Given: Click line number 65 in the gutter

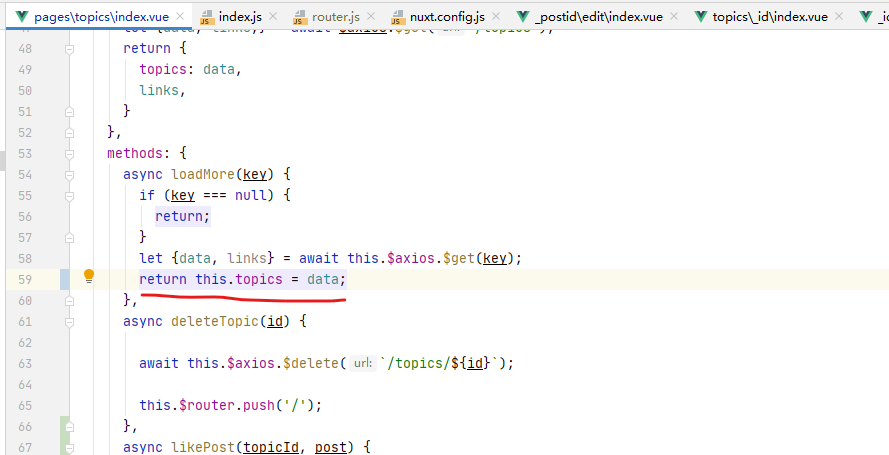Looking at the screenshot, I should coord(25,405).
